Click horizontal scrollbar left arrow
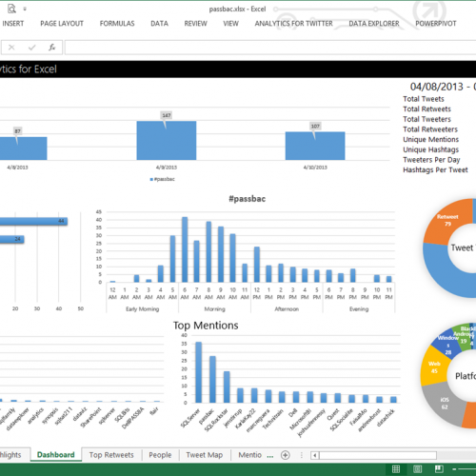This screenshot has width=476, height=476. [315, 455]
